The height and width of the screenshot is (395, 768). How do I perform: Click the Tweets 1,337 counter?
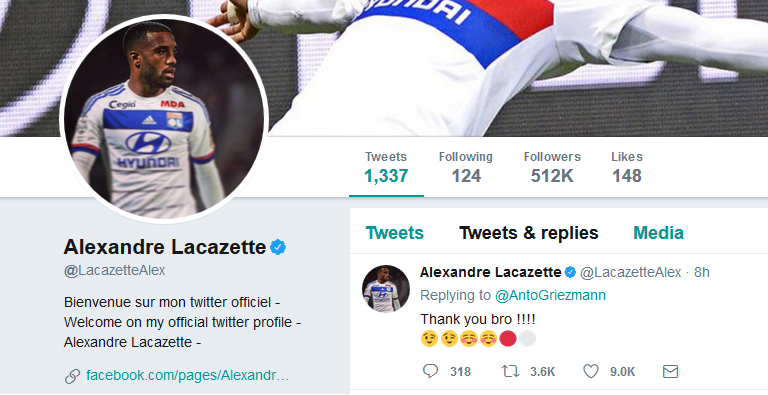tap(386, 167)
